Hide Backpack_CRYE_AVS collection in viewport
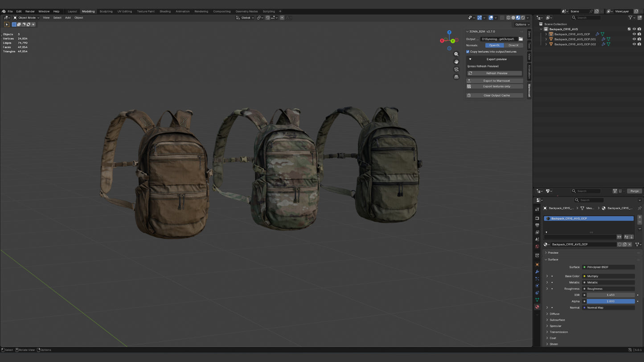The width and height of the screenshot is (644, 362). [634, 29]
